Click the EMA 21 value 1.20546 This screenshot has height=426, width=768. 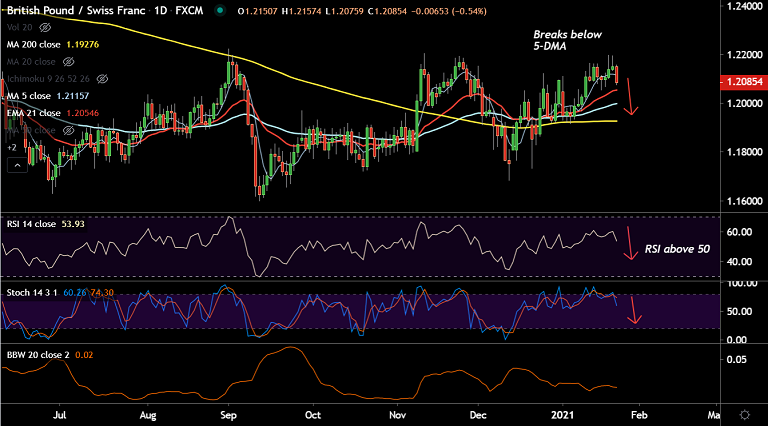[82, 113]
